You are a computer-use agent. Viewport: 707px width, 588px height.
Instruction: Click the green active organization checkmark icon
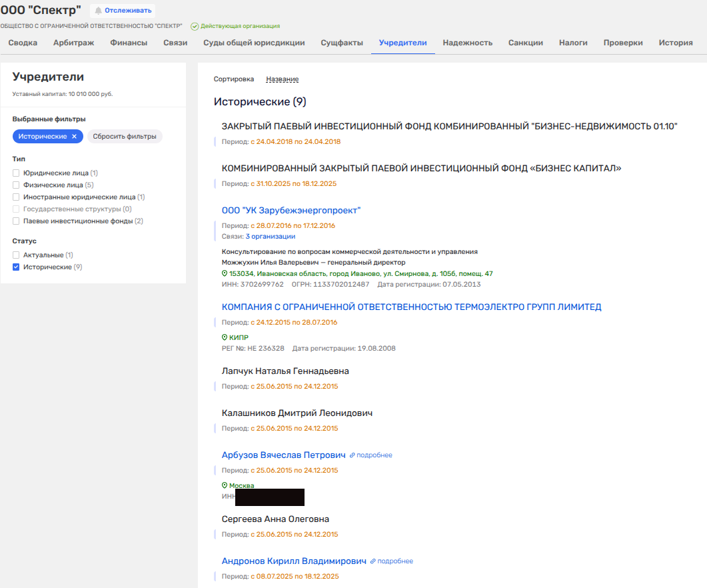195,26
